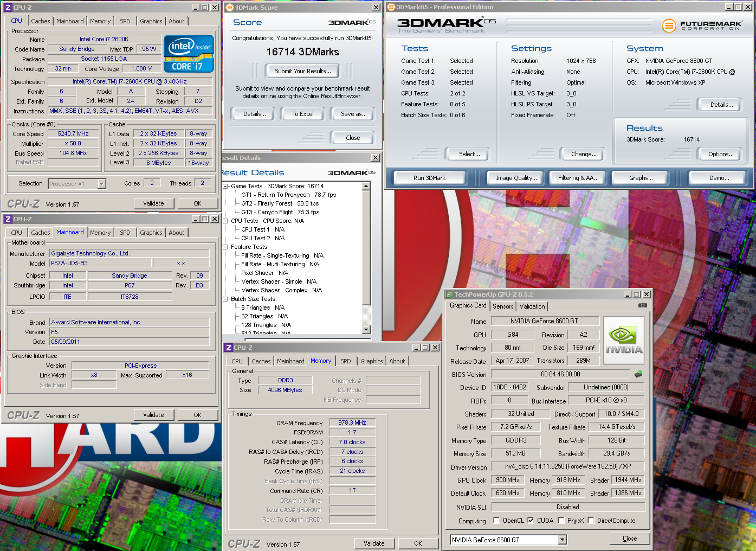Open Image Quality settings
This screenshot has width=756, height=551.
coord(516,178)
